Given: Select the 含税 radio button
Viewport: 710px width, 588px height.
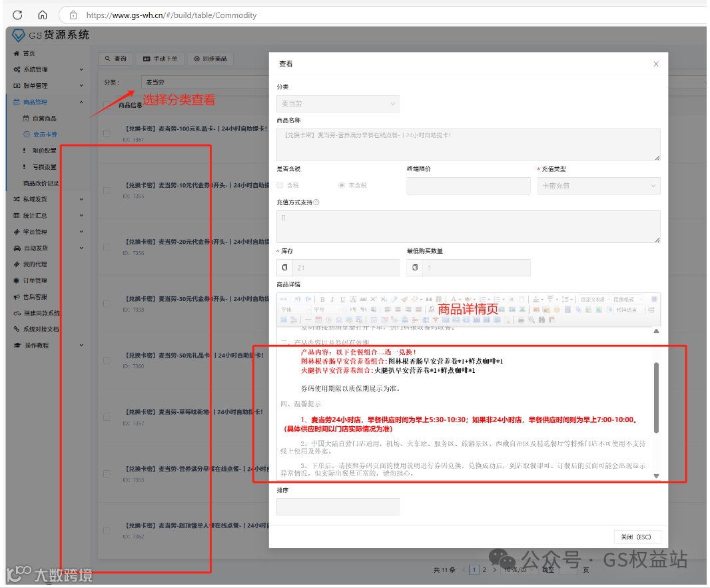Looking at the screenshot, I should coord(280,185).
